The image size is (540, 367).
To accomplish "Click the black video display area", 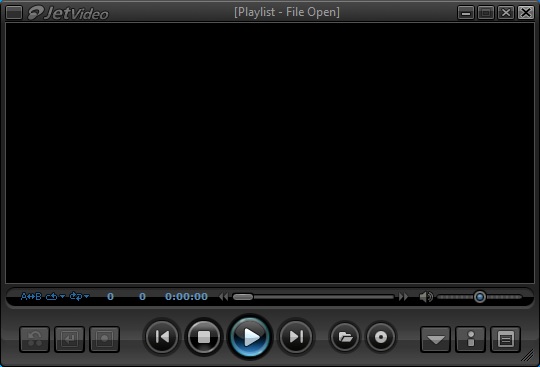I will click(270, 153).
